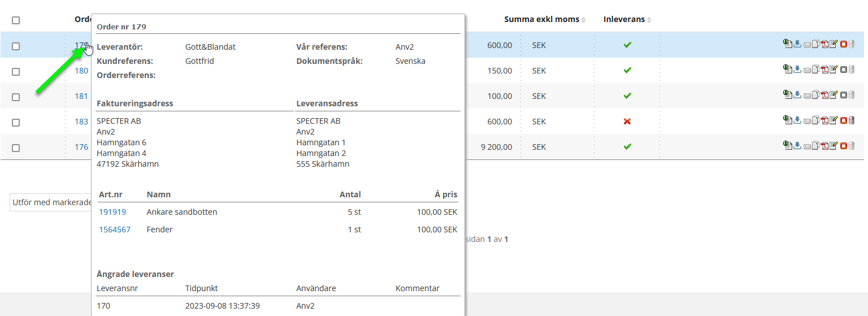Check the checkbox for order 183 row
The height and width of the screenshot is (316, 868).
pos(16,123)
